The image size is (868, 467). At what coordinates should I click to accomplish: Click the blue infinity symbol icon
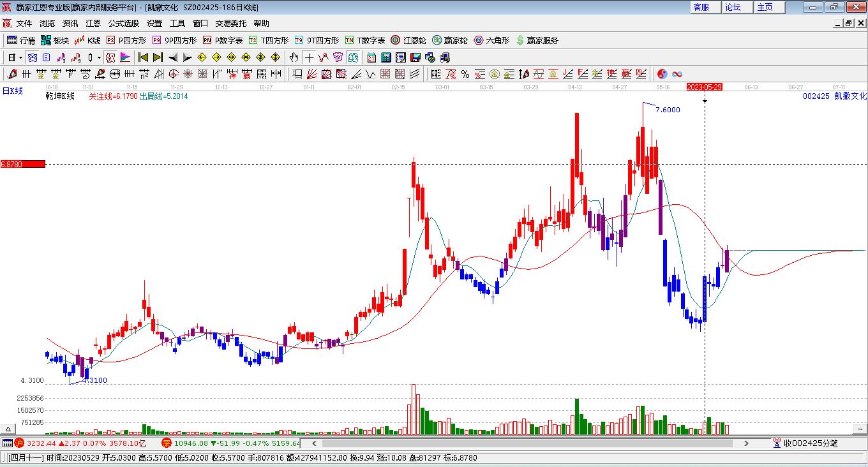click(x=677, y=74)
